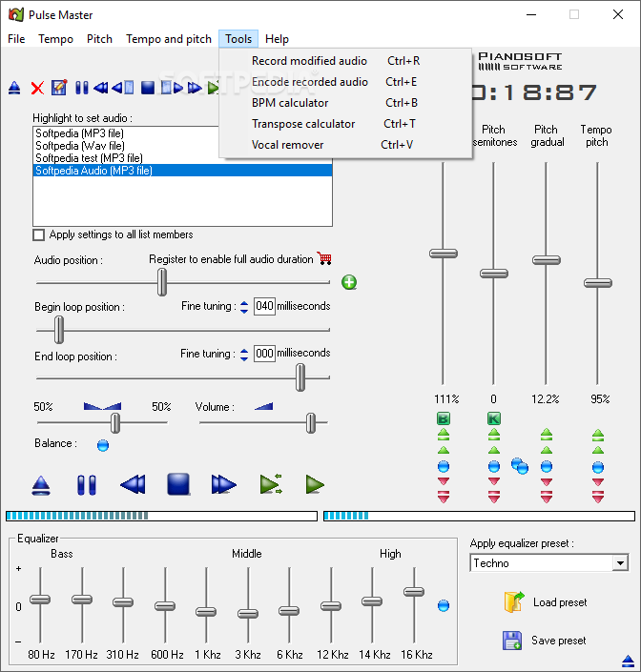The height and width of the screenshot is (672, 641).
Task: Click the 80 Hz equalizer slider thumb
Action: 40,600
